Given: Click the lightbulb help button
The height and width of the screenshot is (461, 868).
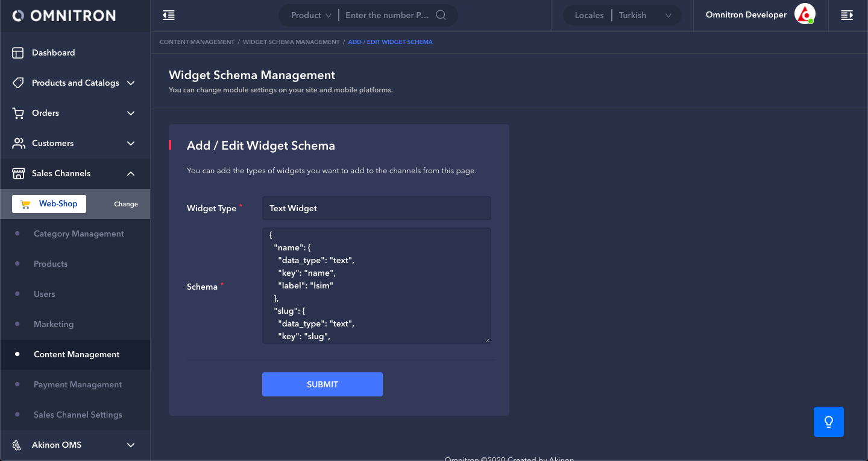Looking at the screenshot, I should point(828,422).
